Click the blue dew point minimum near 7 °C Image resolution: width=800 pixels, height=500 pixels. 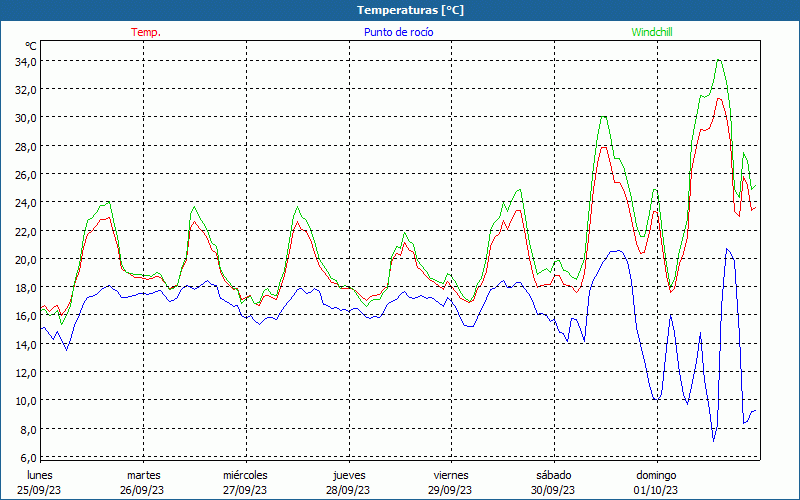coord(714,440)
